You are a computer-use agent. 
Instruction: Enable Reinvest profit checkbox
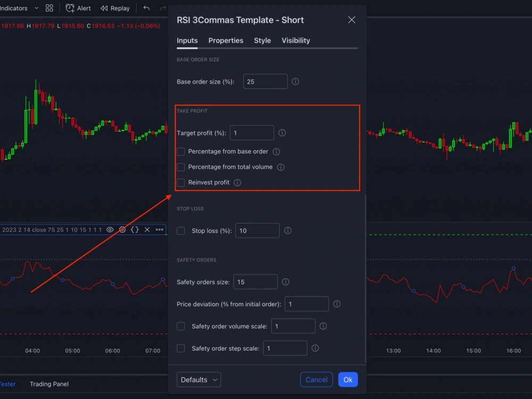pyautogui.click(x=181, y=182)
